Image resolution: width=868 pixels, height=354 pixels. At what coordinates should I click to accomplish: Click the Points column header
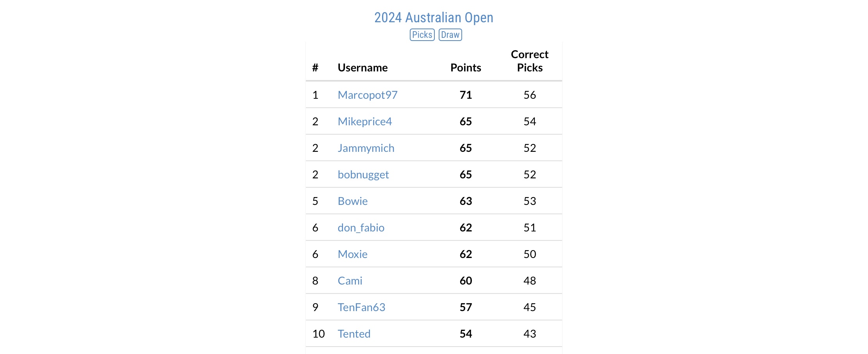(466, 68)
